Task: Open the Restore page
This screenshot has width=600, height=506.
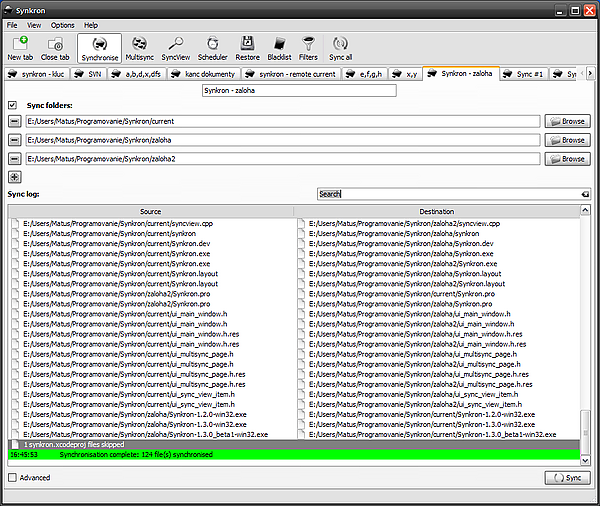Action: click(x=248, y=48)
